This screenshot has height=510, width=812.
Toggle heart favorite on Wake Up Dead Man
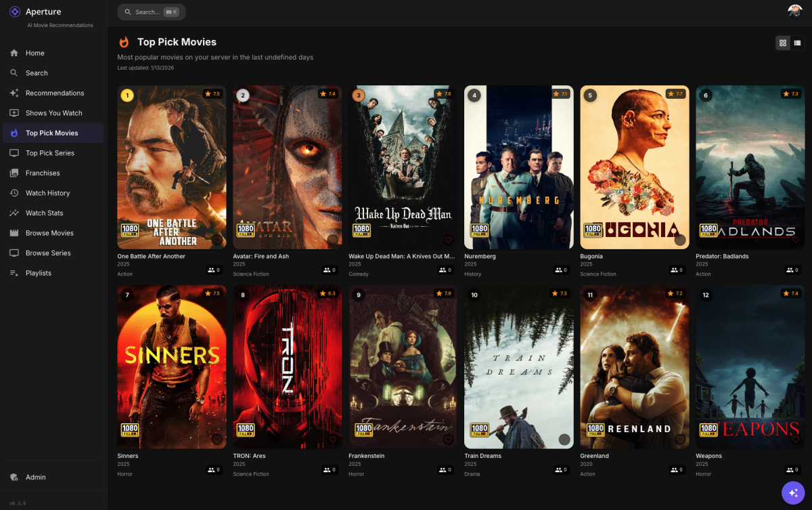[448, 240]
